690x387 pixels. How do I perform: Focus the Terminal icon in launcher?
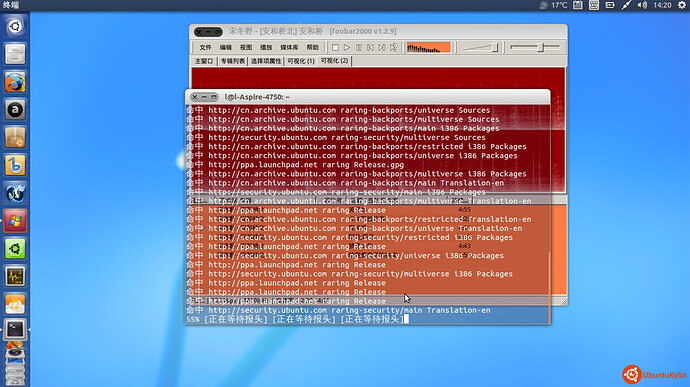click(x=15, y=329)
